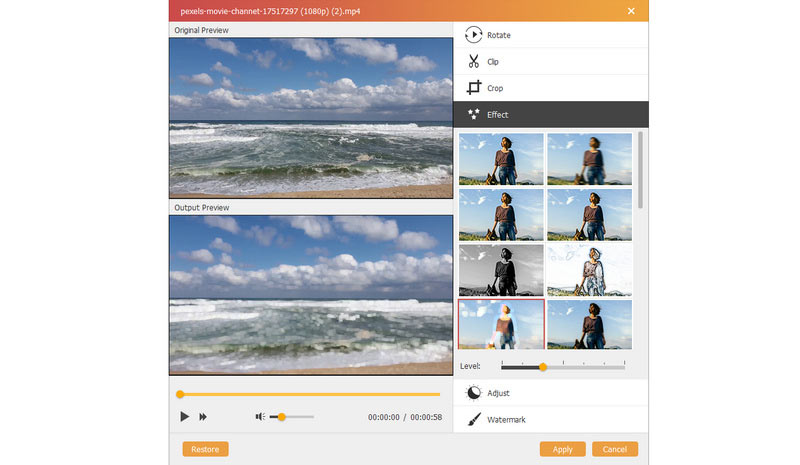The height and width of the screenshot is (465, 800).
Task: Mute audio with the speaker icon
Action: click(260, 416)
